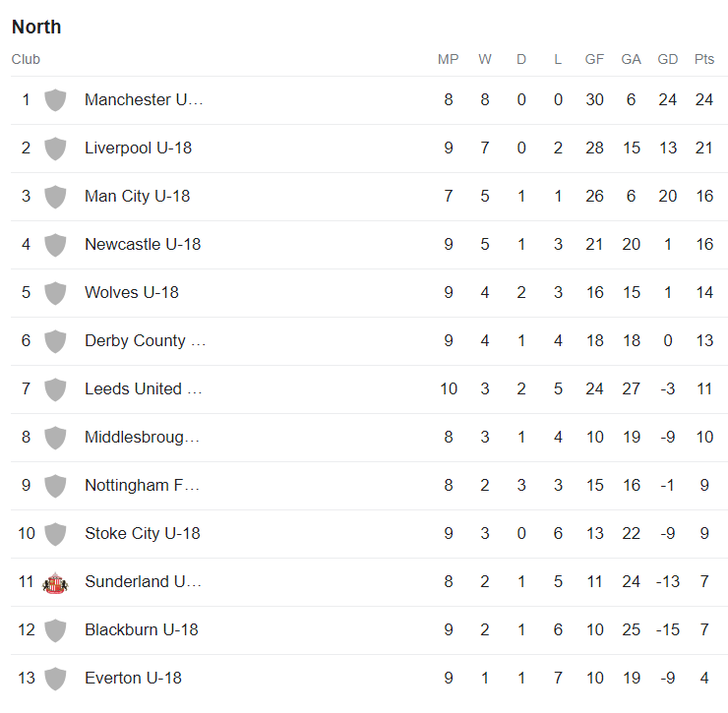Open the Leeds United team link

pyautogui.click(x=143, y=389)
